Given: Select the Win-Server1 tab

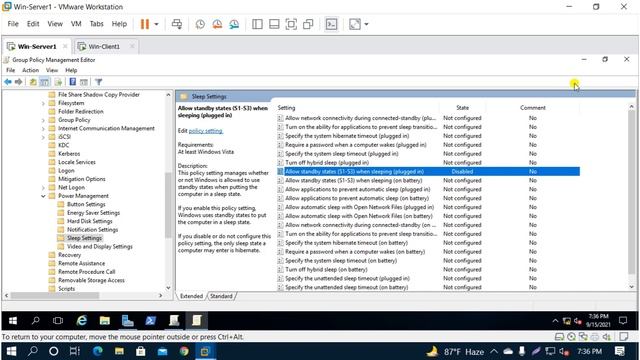Looking at the screenshot, I should pos(37,47).
